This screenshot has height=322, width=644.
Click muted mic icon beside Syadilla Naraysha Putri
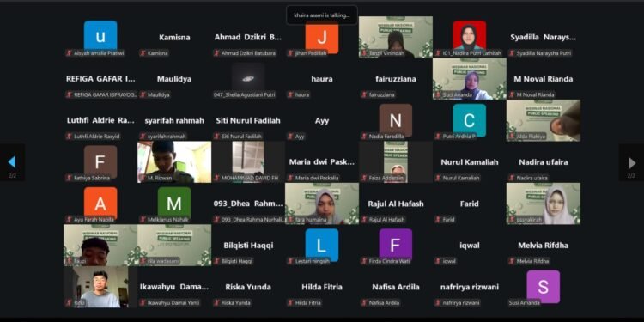[x=512, y=53]
